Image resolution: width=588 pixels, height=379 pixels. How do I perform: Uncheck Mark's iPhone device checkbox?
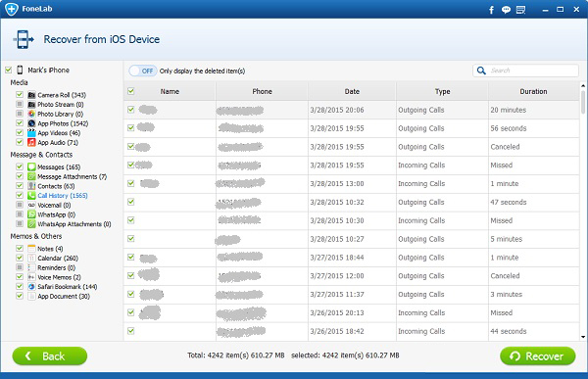[x=8, y=70]
